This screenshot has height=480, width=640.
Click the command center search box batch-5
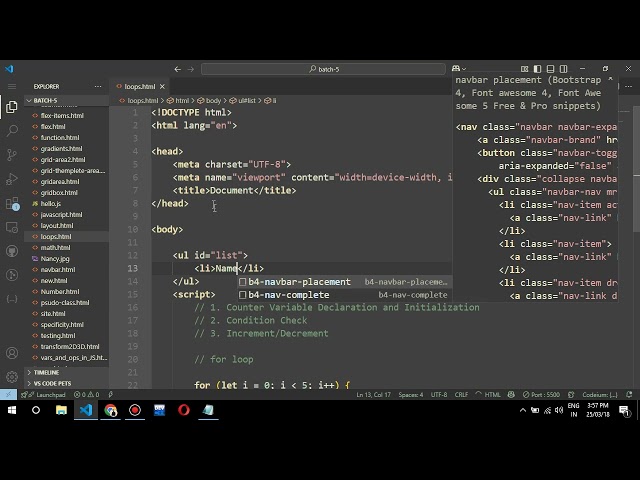pos(323,69)
